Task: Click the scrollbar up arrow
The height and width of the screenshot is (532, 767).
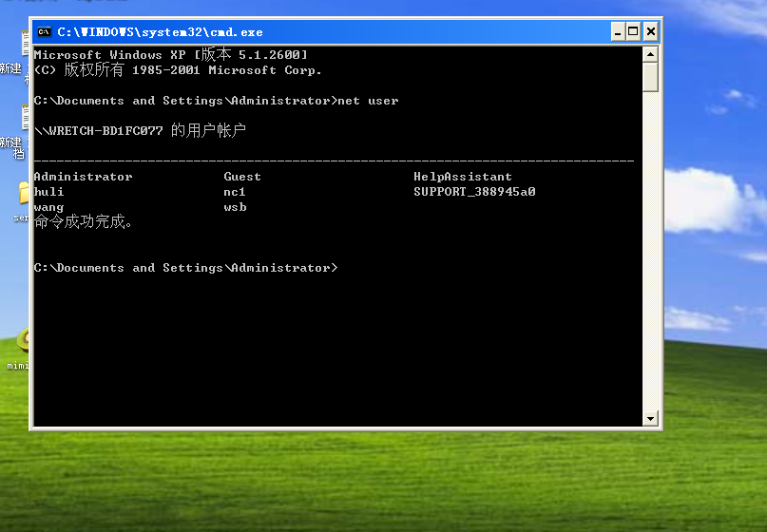Action: [650, 54]
